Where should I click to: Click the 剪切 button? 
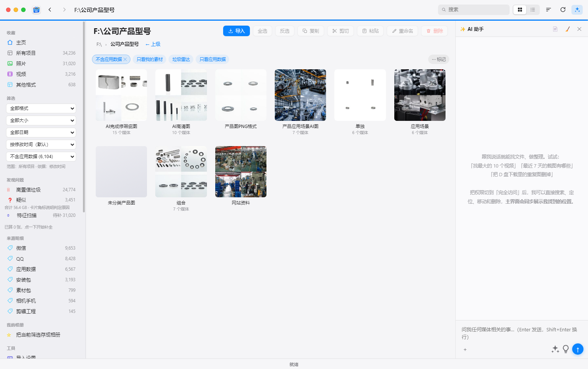pos(340,31)
